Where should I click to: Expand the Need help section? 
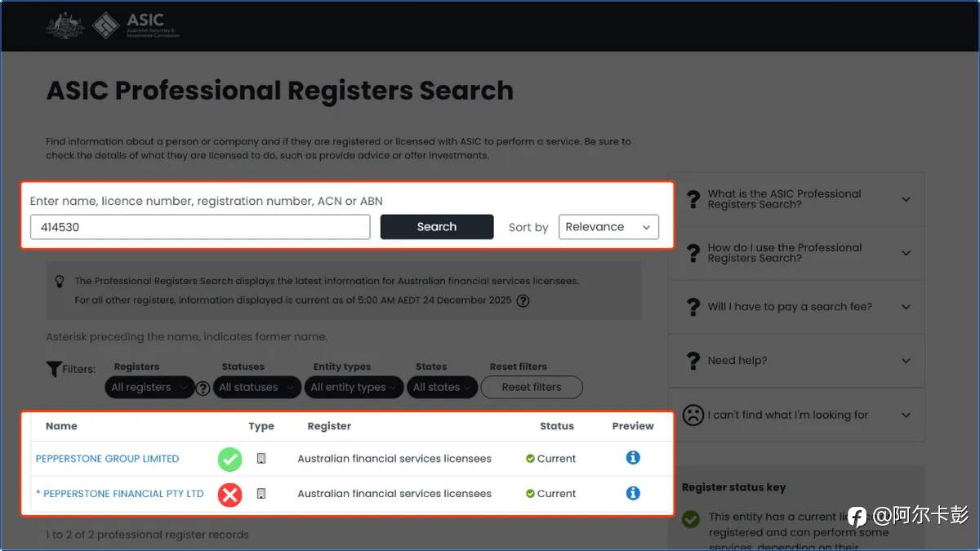[797, 361]
